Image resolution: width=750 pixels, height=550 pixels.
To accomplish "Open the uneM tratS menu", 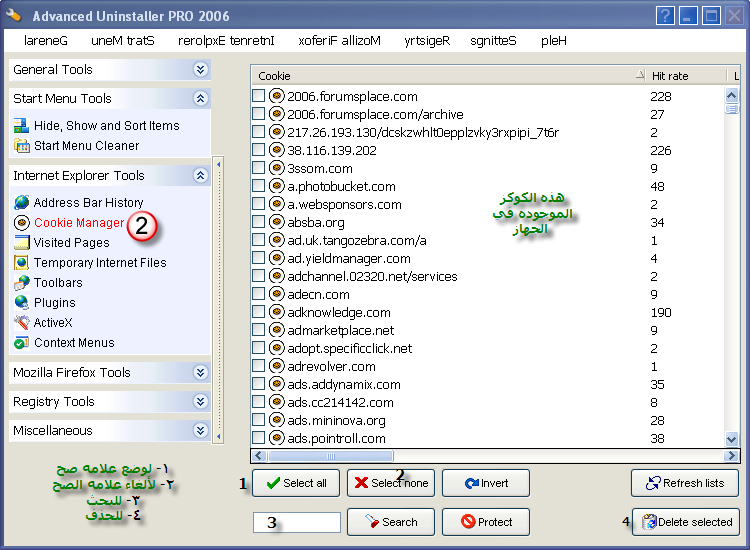I will 123,41.
